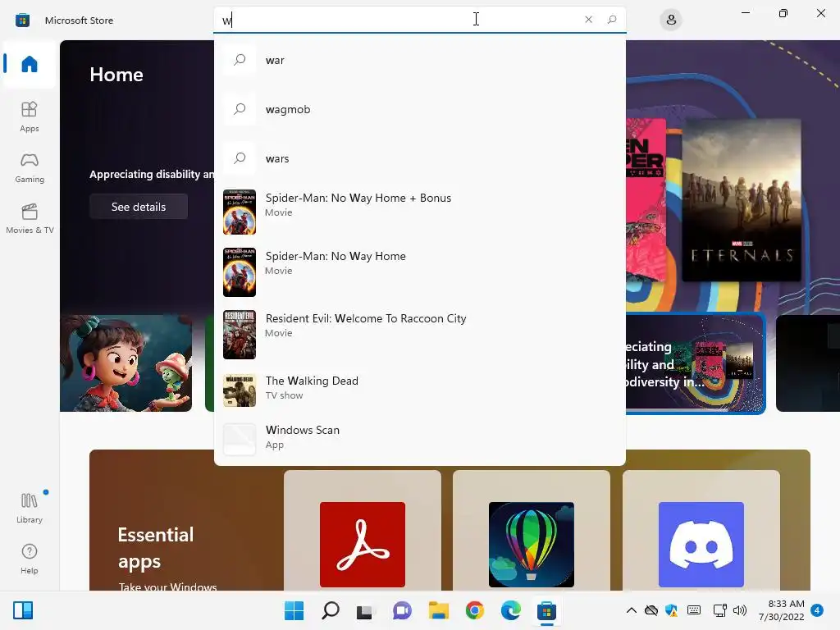Open the volume speaker tray icon
Viewport: 840px width, 630px height.
click(740, 610)
